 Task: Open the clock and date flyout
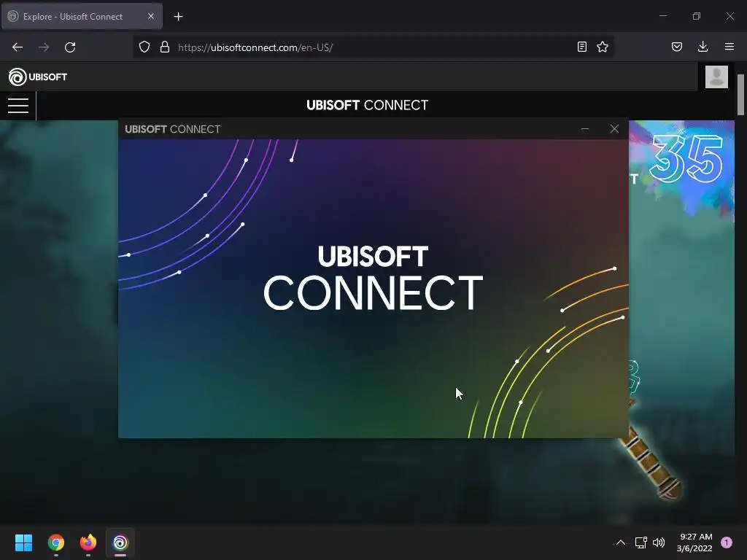click(x=694, y=542)
